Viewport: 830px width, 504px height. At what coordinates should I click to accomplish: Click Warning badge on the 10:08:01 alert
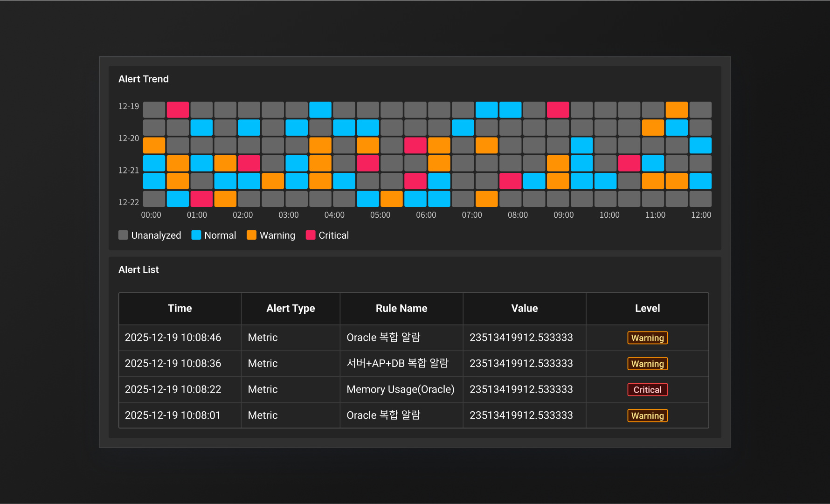pos(647,415)
